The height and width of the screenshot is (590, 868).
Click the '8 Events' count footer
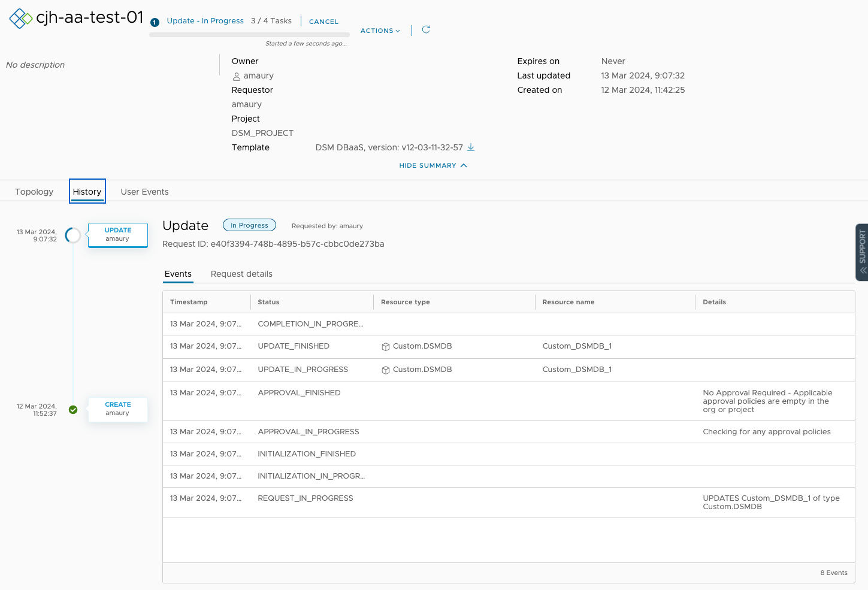[x=834, y=573]
